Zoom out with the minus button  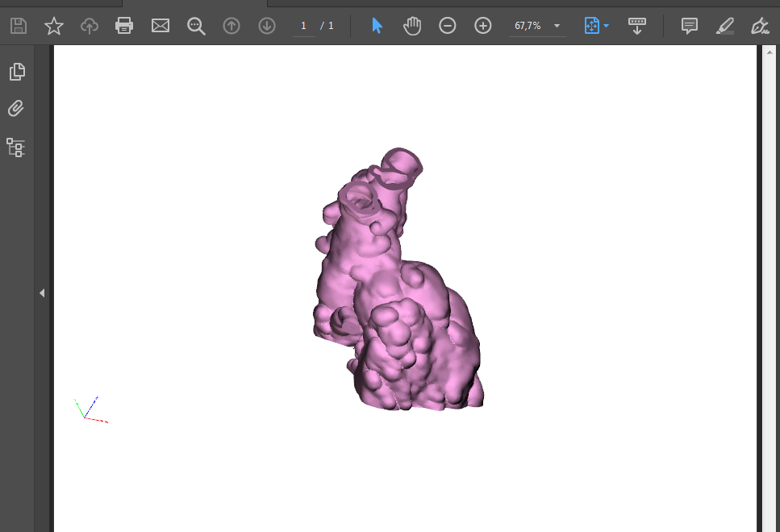tap(447, 25)
